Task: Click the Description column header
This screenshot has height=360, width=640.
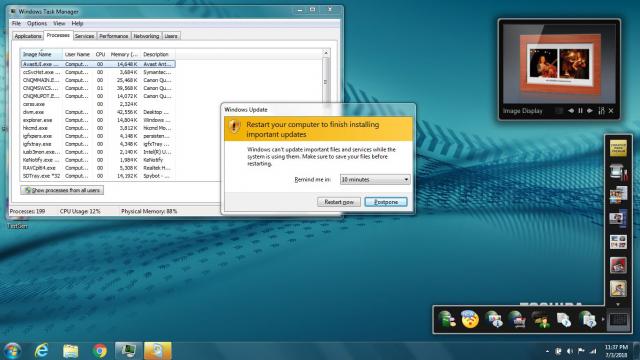Action: (158, 54)
